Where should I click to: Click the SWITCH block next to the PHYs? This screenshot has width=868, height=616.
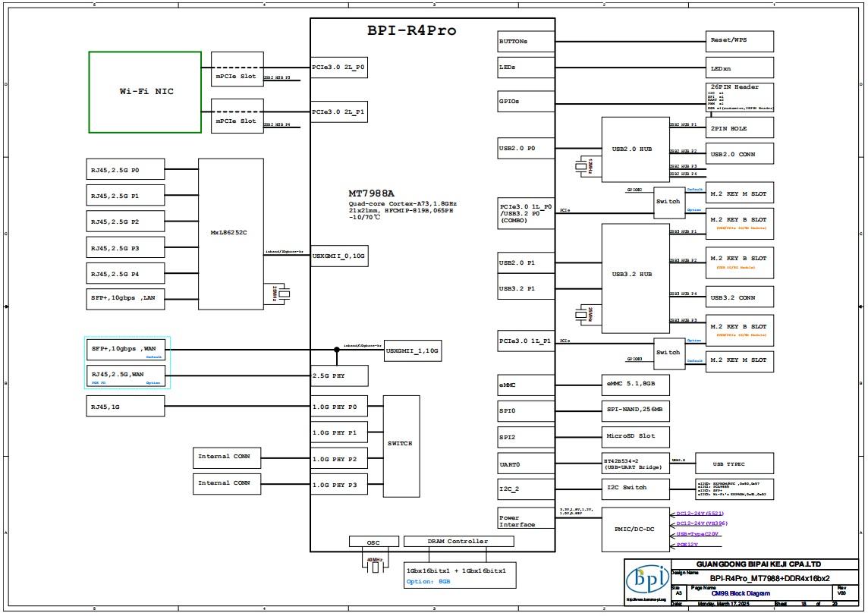401,446
